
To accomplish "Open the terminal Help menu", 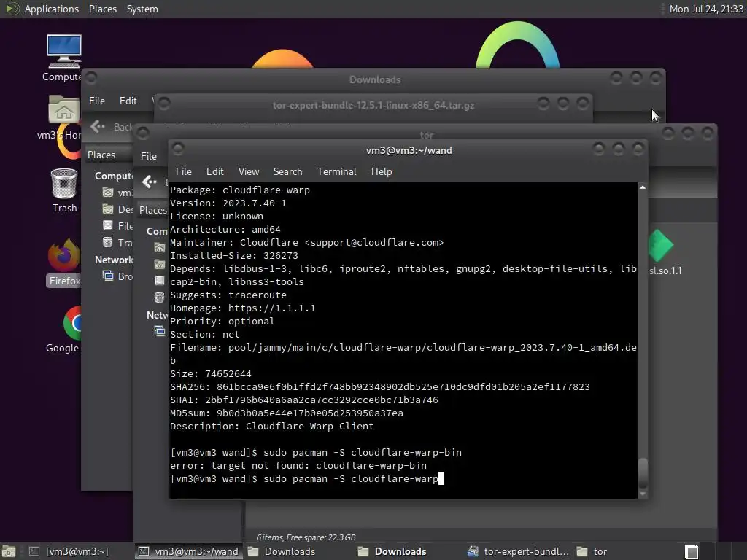I will tap(382, 171).
